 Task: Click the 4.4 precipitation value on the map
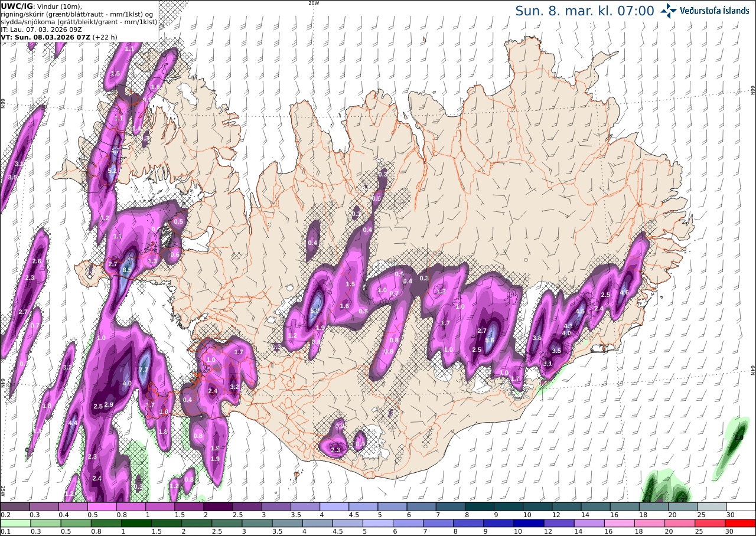[x=73, y=423]
